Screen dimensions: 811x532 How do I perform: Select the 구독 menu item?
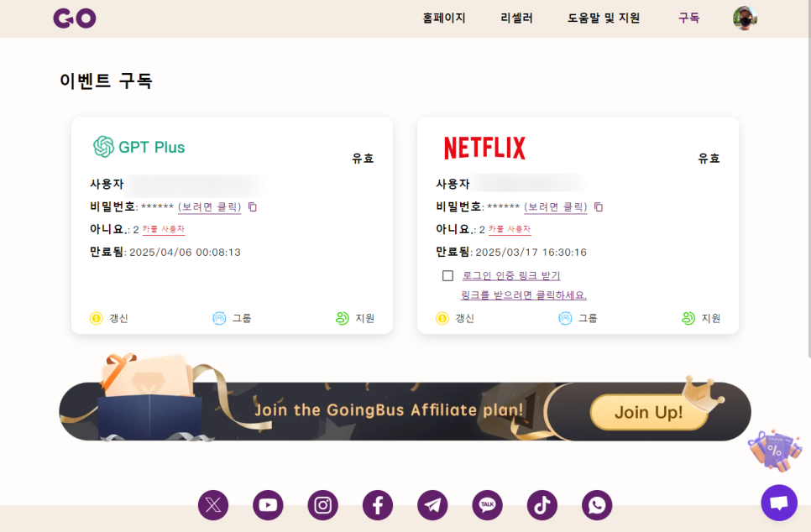[x=688, y=18]
